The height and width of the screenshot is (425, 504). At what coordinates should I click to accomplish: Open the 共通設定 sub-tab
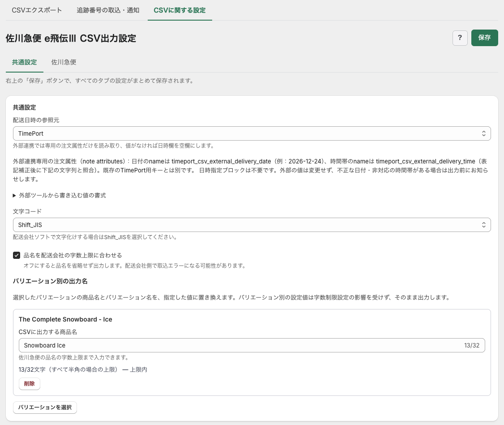pos(25,62)
